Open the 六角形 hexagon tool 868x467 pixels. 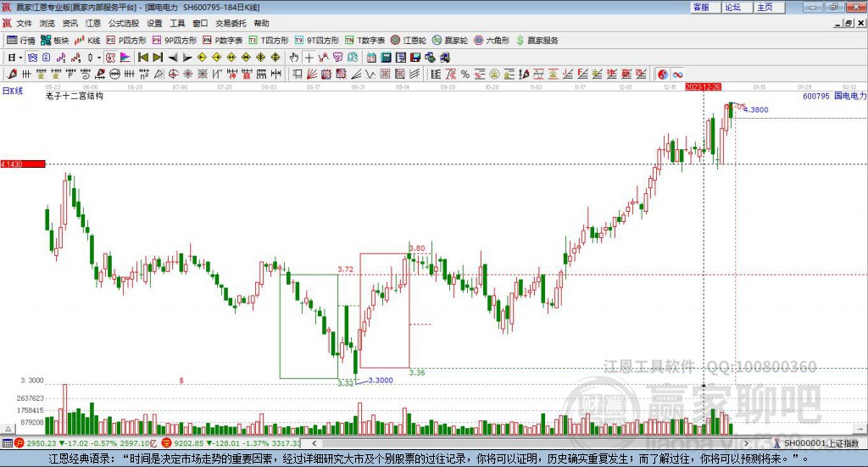coord(492,41)
